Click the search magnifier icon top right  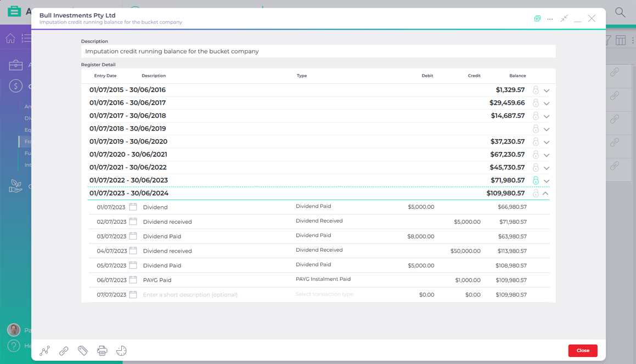pyautogui.click(x=620, y=12)
